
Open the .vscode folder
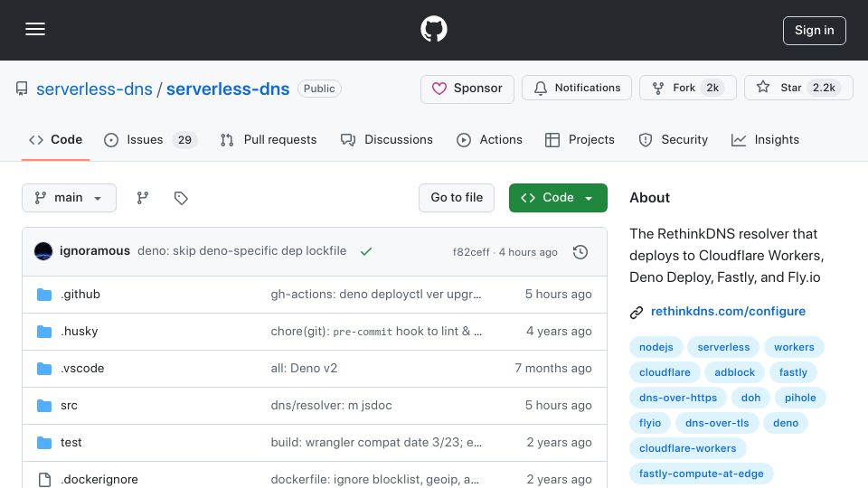tap(82, 369)
